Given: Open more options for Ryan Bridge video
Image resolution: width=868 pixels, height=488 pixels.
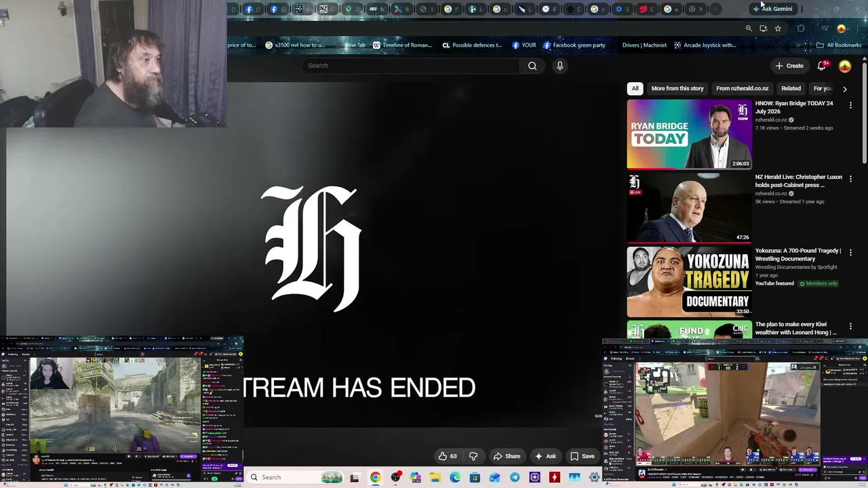Looking at the screenshot, I should pos(850,105).
